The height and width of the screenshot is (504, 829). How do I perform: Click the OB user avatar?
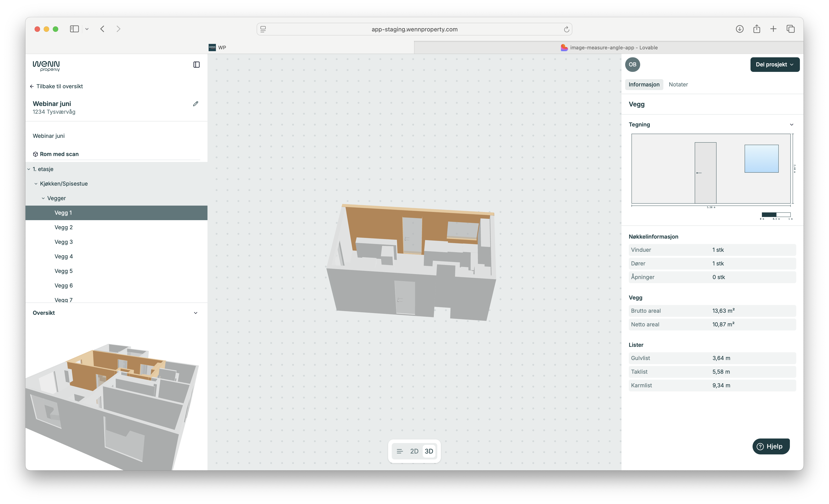pos(632,65)
